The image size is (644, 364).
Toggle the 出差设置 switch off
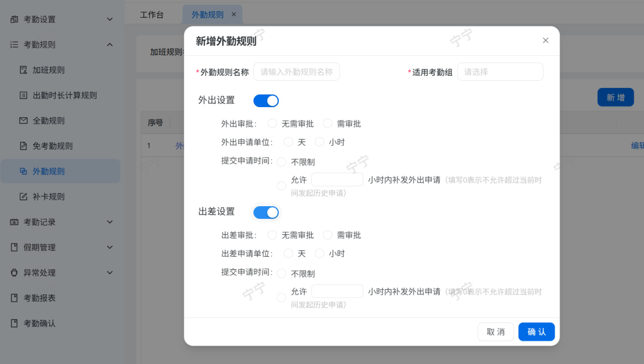[266, 212]
